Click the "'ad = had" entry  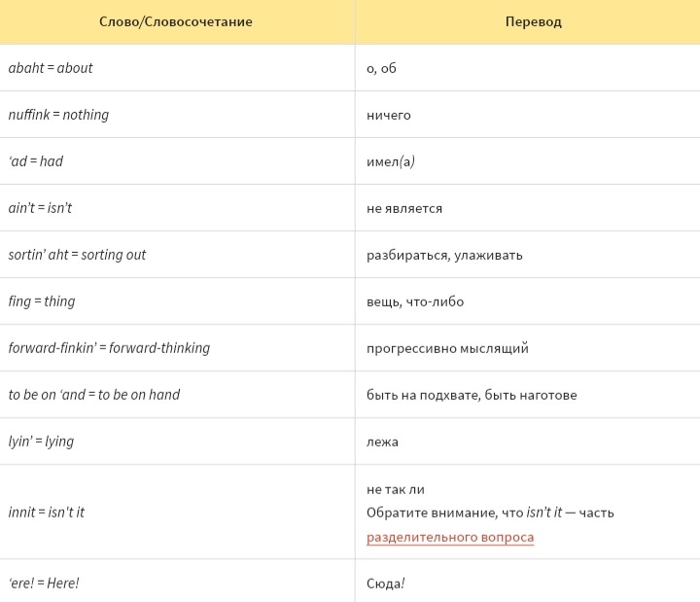[36, 161]
